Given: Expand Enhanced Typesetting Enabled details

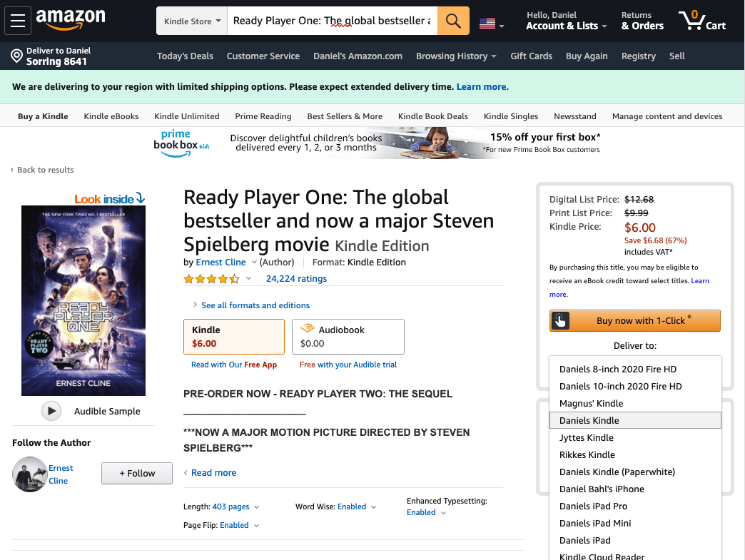Looking at the screenshot, I should 426,512.
